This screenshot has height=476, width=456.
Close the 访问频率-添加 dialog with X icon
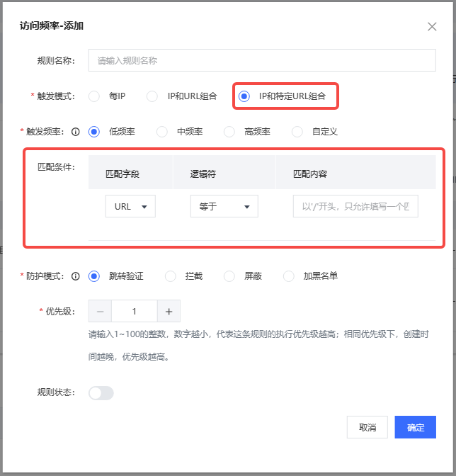[x=432, y=27]
